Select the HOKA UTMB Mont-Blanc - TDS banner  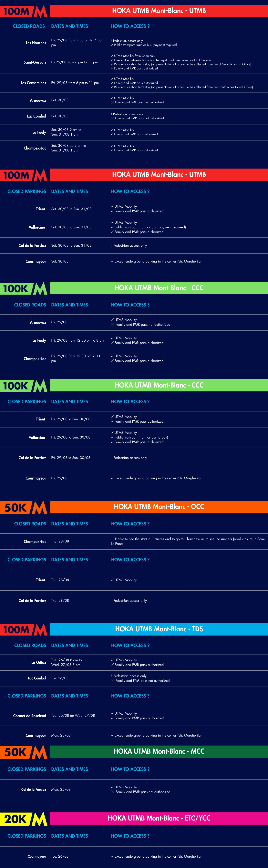159,629
